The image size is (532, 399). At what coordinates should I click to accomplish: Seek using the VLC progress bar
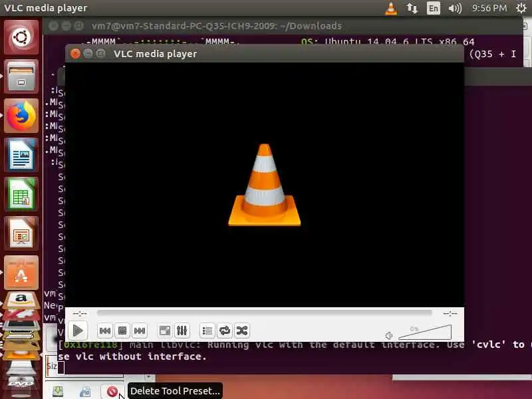(x=264, y=313)
